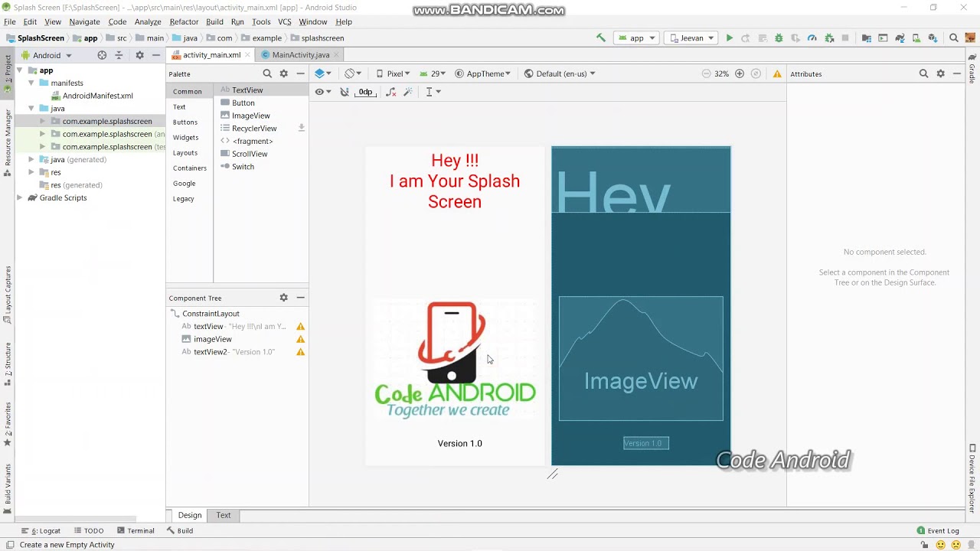
Task: Toggle the TODO tool window
Action: click(88, 530)
